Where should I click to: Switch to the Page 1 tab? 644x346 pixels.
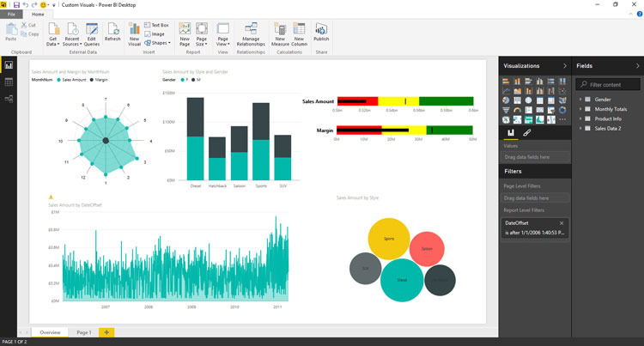pos(84,332)
